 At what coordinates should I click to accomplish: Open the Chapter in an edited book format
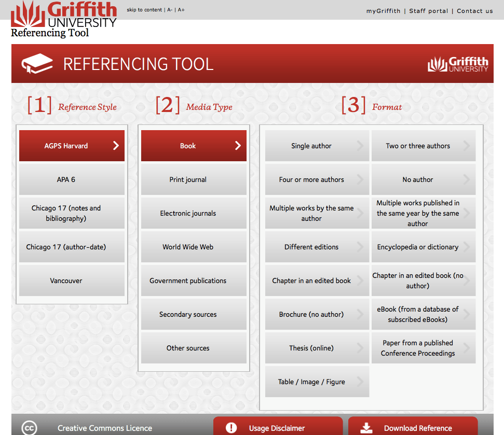[x=317, y=280]
